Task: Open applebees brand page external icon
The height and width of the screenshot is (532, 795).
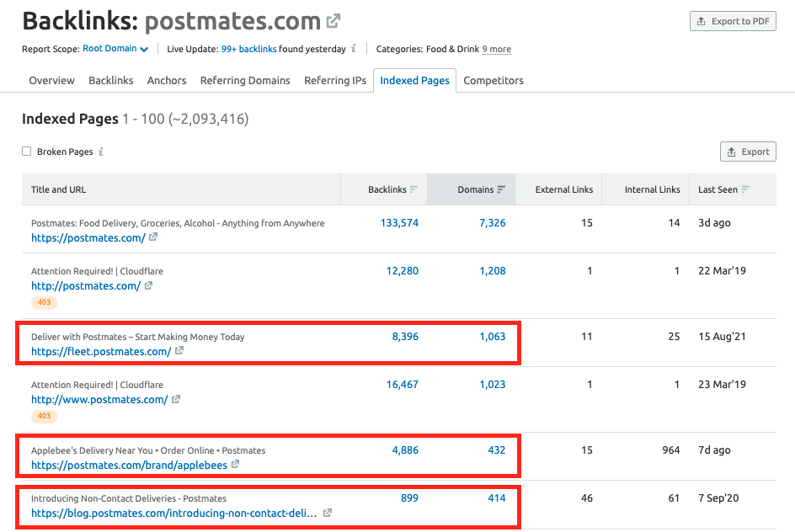Action: click(x=235, y=465)
